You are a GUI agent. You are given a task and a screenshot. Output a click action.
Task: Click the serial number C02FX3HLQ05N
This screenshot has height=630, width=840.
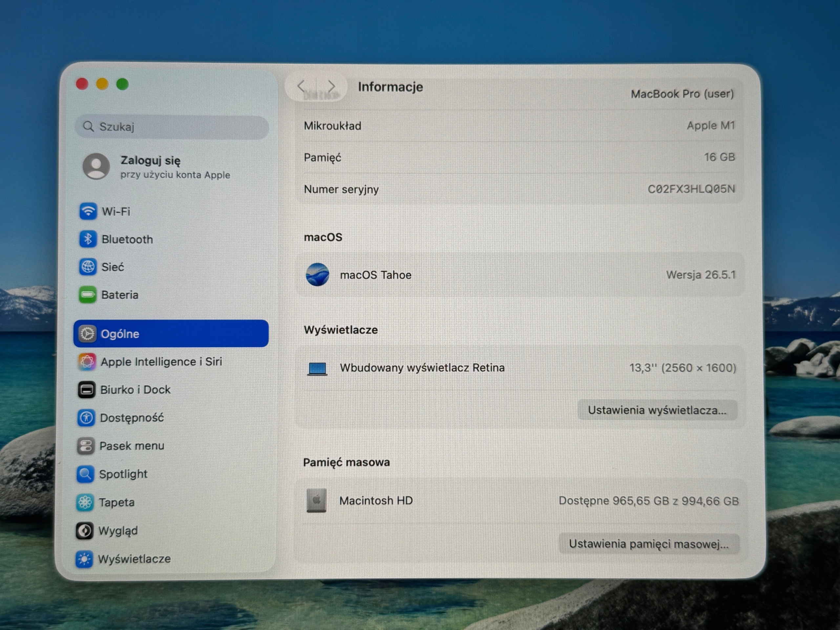[691, 189]
